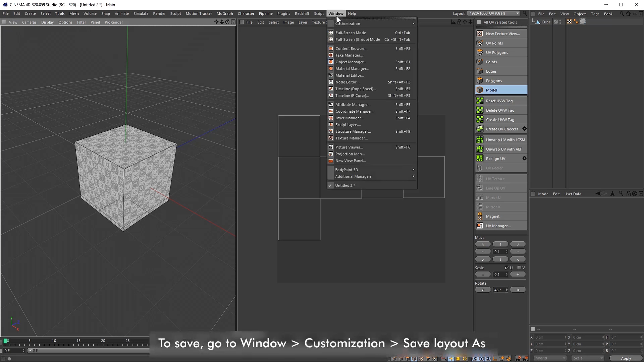Run Unwrap UV with ABF
Viewport: 644px width, 362px height.
[x=501, y=149]
